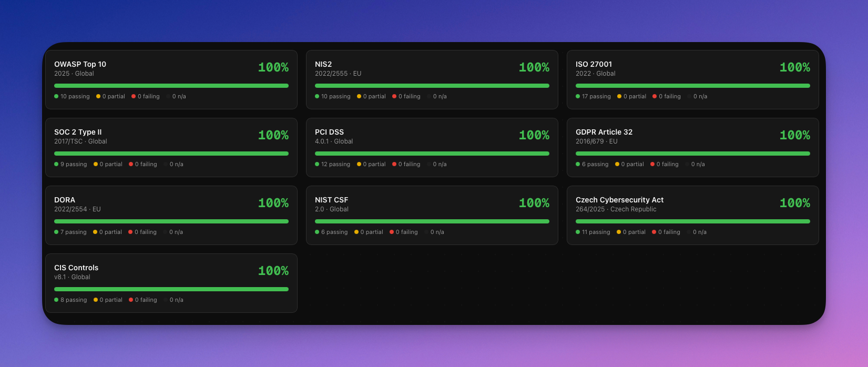
Task: Click the 100% score on SOC 2 Type II
Action: [273, 135]
